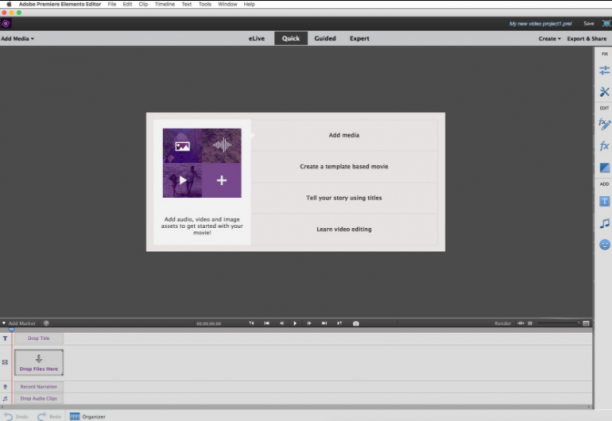
Task: Expand the Add Marker dropdown arrow
Action: click(x=4, y=323)
